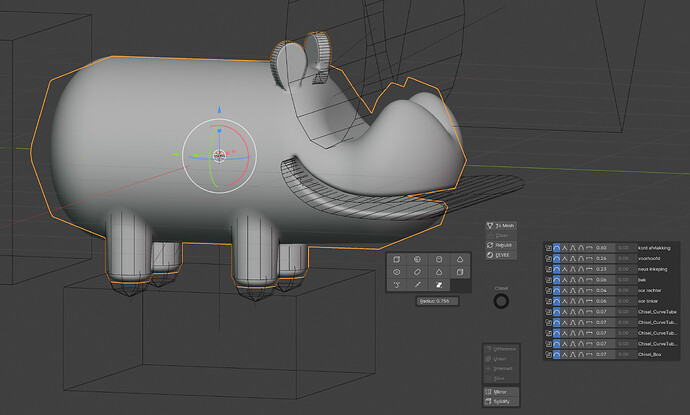The height and width of the screenshot is (415, 690).
Task: Click the Chisel color ring swatch
Action: (501, 301)
